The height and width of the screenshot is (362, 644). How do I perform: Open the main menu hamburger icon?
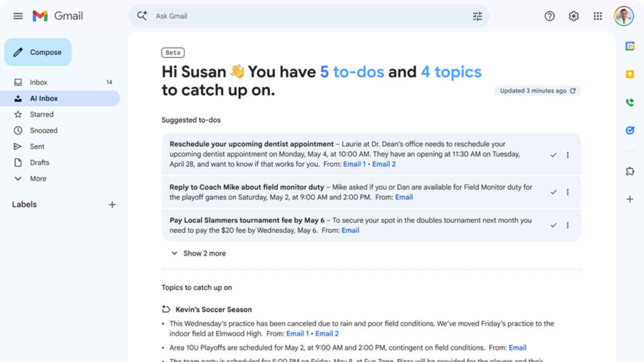(x=18, y=16)
